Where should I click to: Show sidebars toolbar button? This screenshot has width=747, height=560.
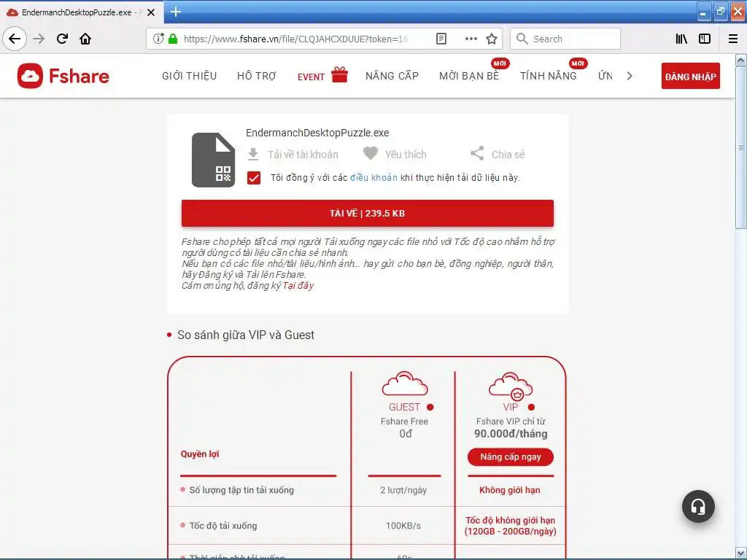[x=705, y=39]
